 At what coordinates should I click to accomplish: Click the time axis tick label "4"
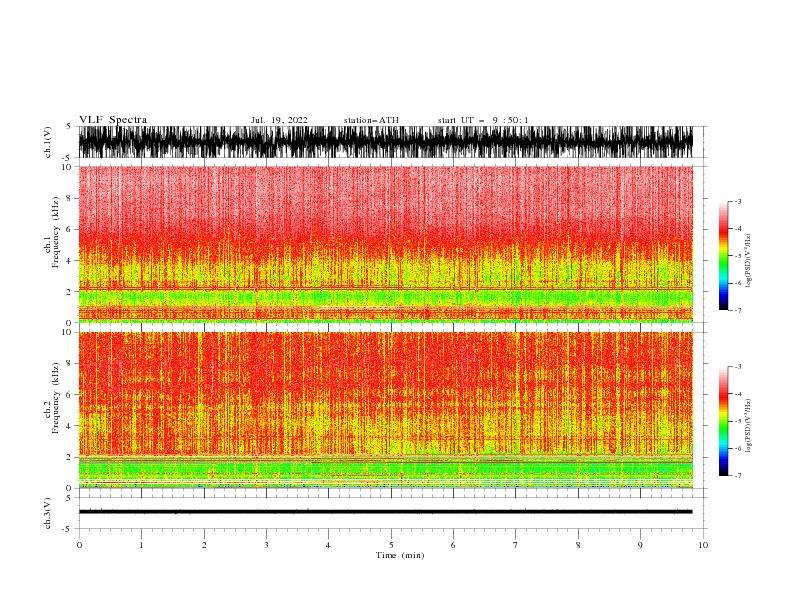click(328, 545)
